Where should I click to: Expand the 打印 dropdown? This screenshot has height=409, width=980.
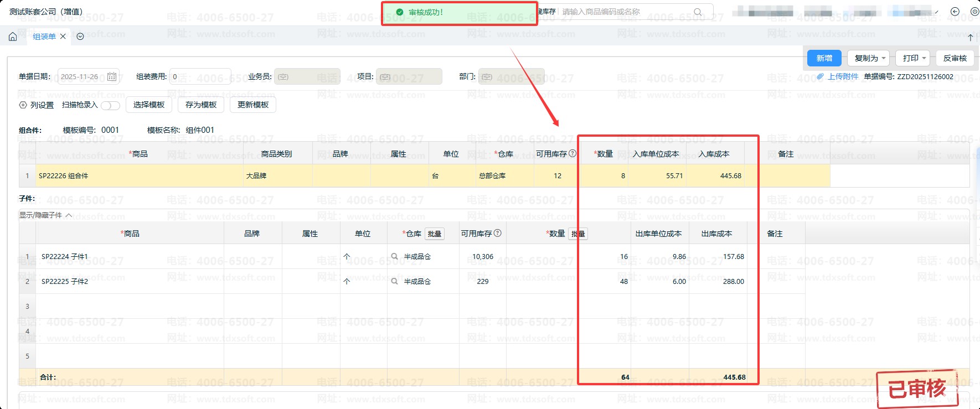coord(915,58)
